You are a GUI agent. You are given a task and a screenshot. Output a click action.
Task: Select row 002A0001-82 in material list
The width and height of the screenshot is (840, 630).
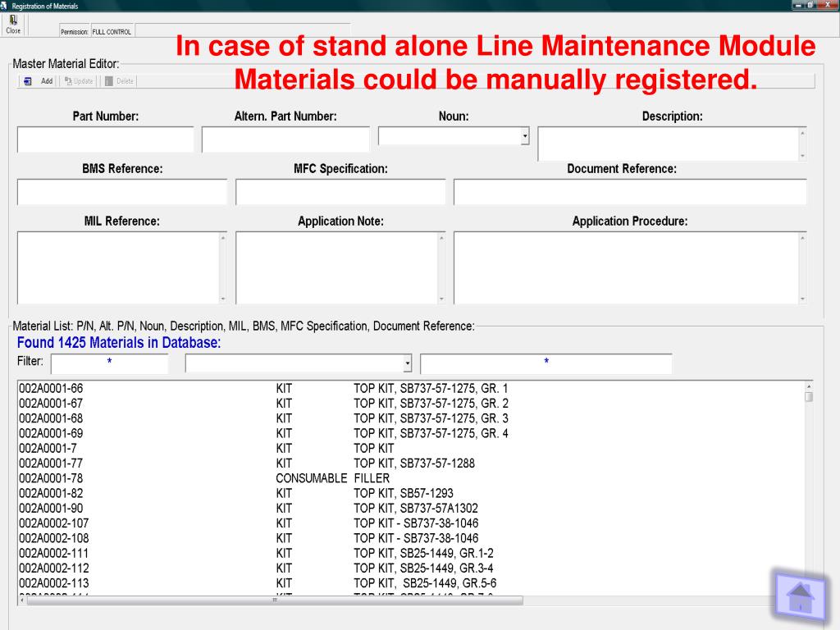tap(411, 493)
